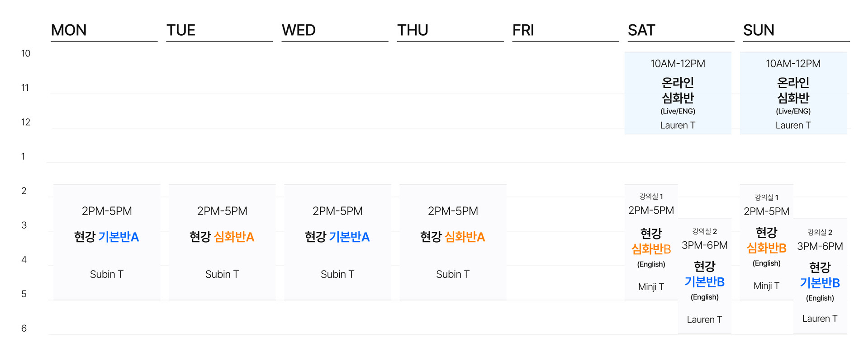Open Sunday's 강의실 1 심화반B class
The width and height of the screenshot is (868, 356).
pos(766,242)
